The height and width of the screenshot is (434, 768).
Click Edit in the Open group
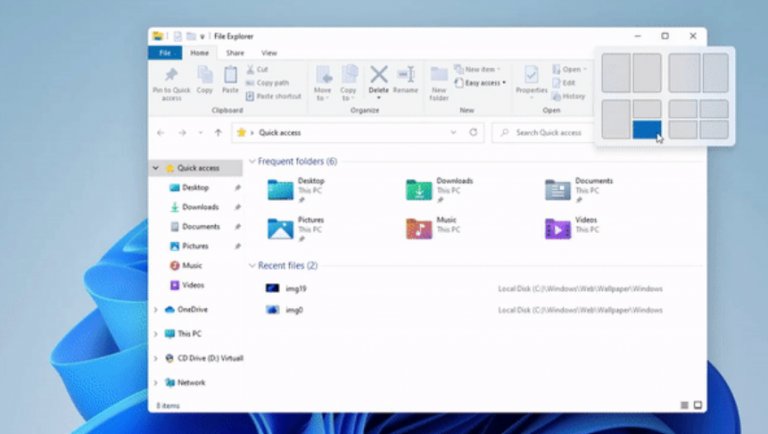pos(564,83)
